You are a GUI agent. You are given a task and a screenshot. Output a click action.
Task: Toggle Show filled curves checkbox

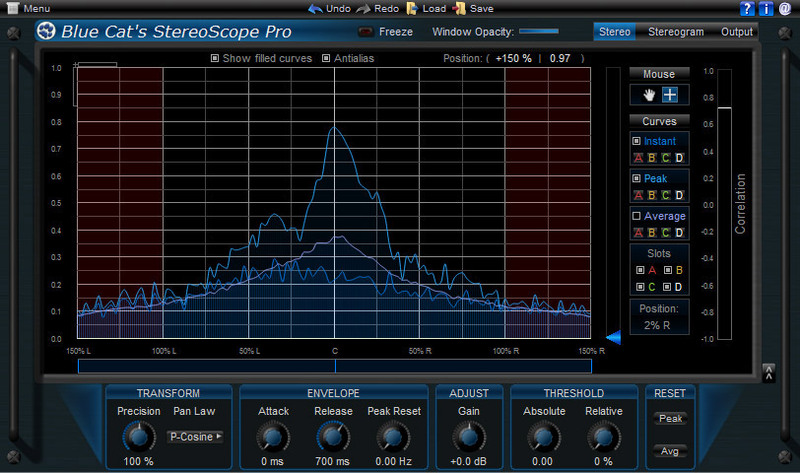215,58
